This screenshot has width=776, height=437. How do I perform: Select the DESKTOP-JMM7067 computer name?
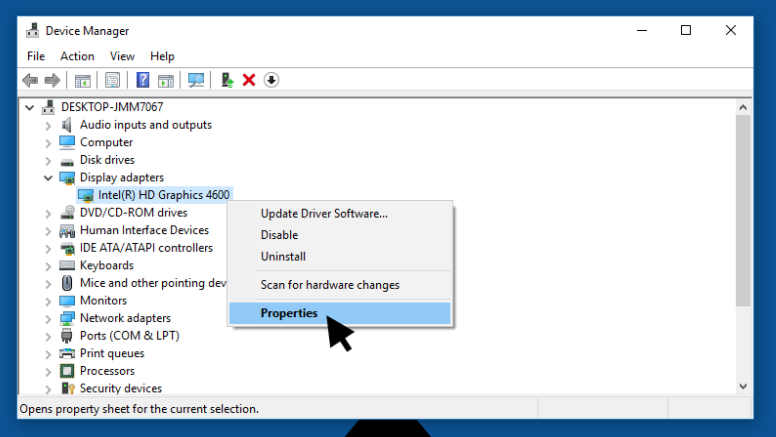tap(112, 107)
